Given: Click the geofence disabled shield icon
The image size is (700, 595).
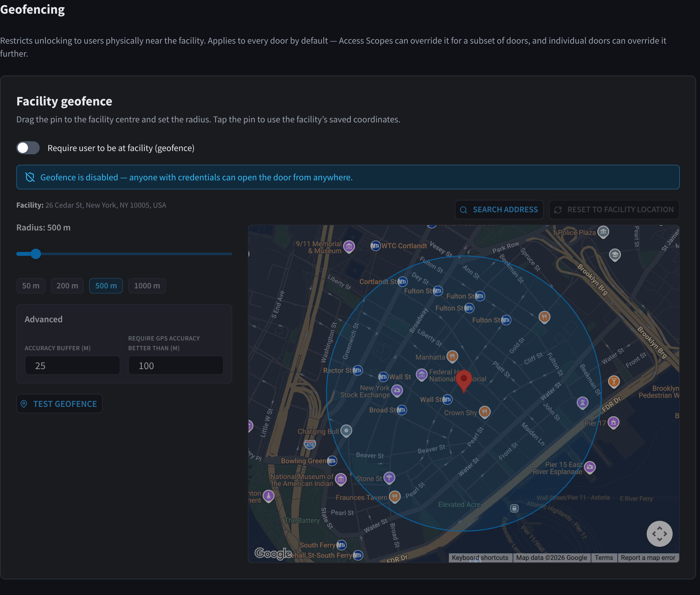Looking at the screenshot, I should point(30,177).
